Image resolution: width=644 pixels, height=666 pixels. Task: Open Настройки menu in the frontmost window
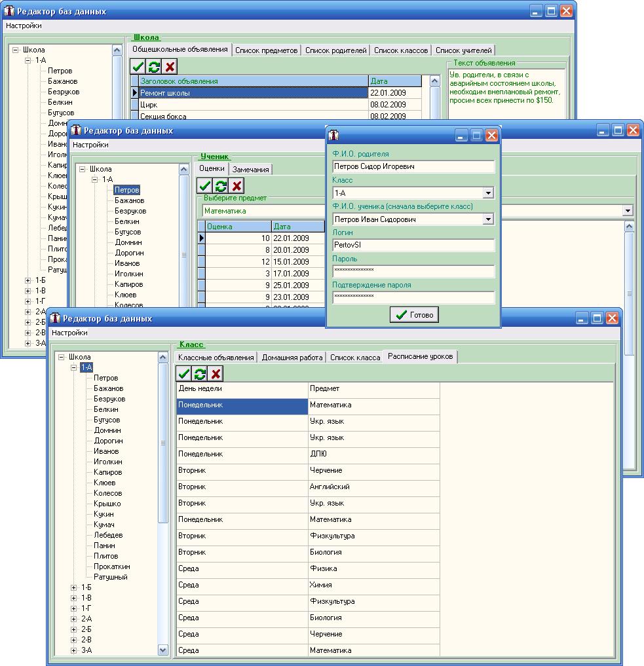pos(69,333)
